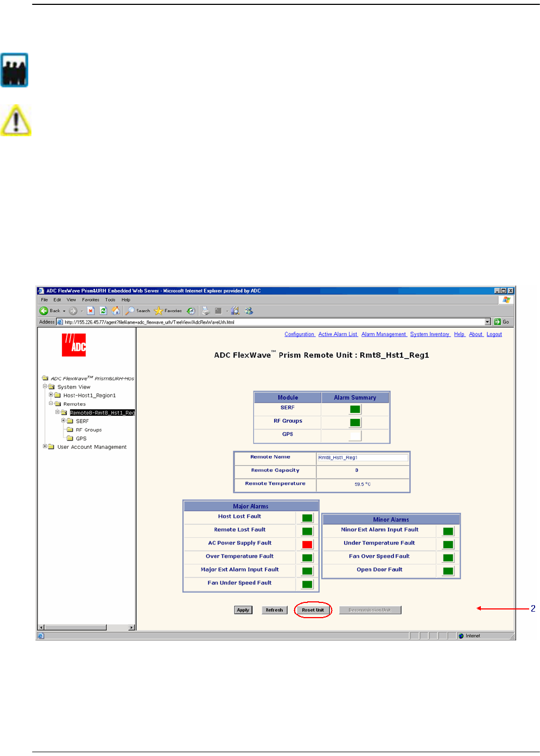Click the Apply button

click(243, 610)
